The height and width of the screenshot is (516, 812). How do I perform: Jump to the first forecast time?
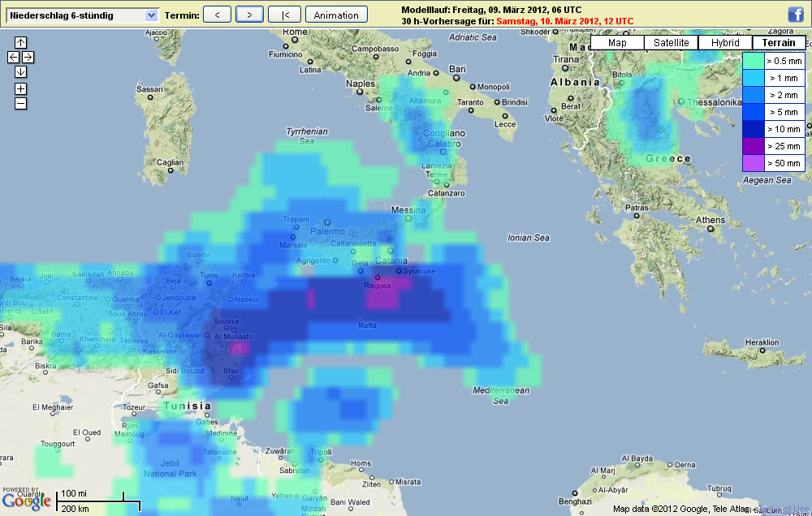[285, 15]
